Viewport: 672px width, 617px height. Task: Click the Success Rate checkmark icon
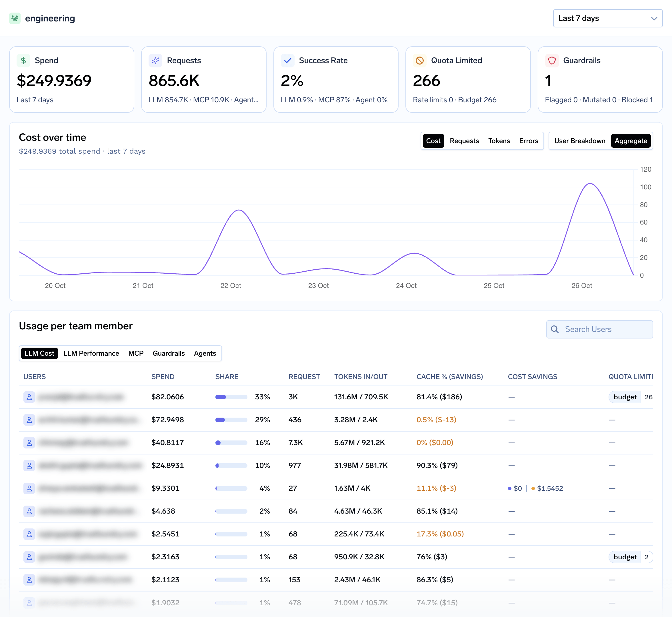click(287, 61)
